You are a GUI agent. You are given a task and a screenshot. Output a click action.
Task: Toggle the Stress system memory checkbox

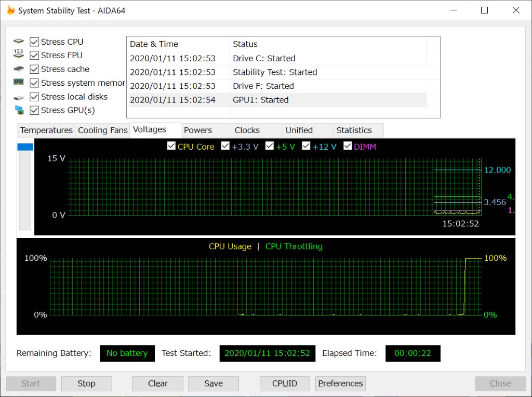(x=34, y=83)
